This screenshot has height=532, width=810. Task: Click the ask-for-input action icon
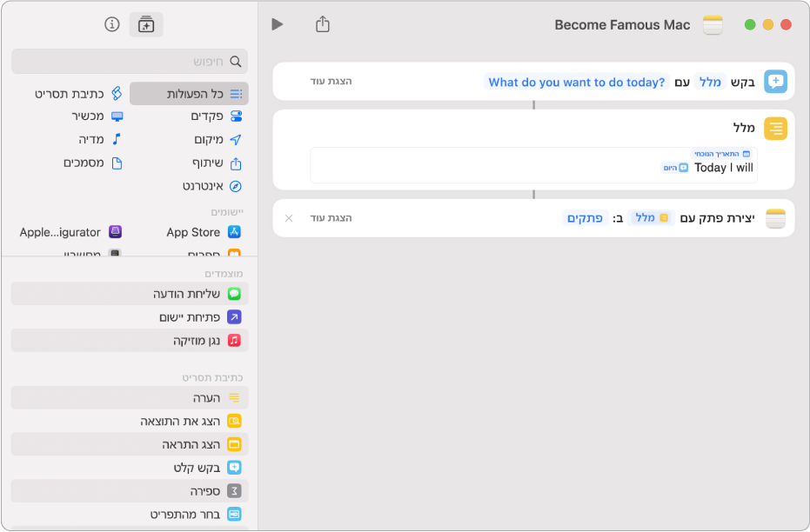coord(775,82)
